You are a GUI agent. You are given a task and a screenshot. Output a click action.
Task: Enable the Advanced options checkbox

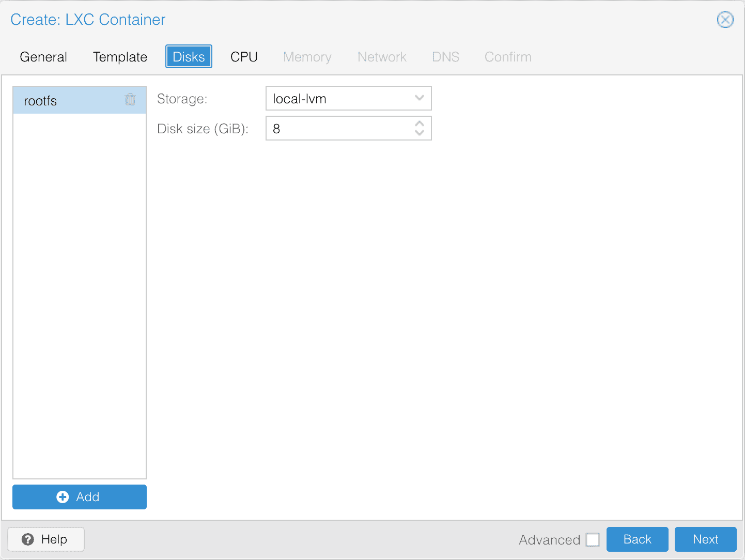coord(593,540)
